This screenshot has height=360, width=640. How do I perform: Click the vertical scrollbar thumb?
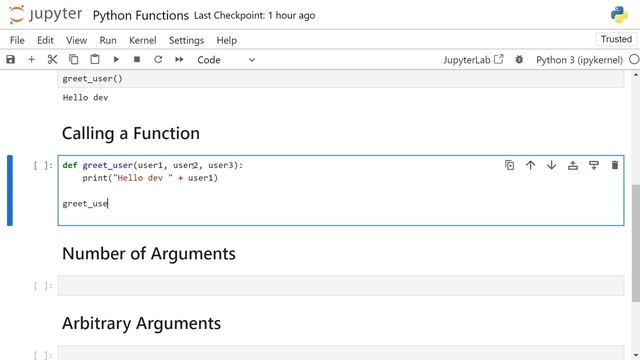click(636, 243)
